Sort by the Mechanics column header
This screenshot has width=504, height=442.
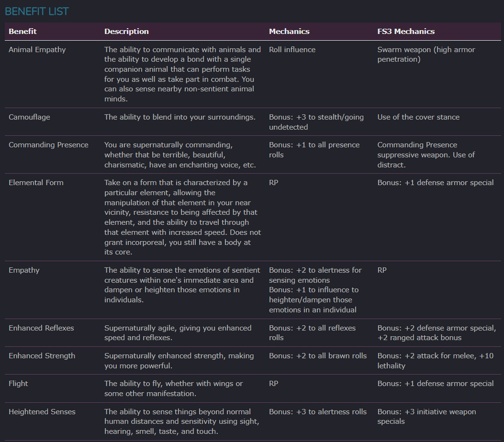(x=289, y=31)
